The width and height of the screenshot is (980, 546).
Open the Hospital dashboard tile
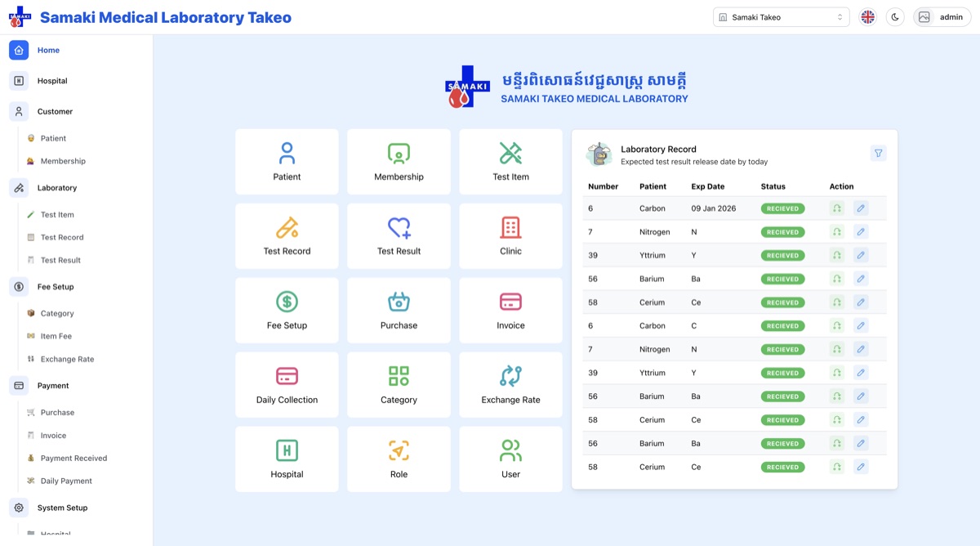[x=287, y=459]
